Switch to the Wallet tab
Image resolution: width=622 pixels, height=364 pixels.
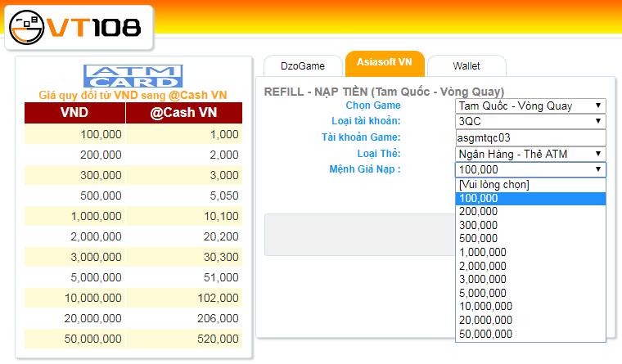[x=466, y=65]
